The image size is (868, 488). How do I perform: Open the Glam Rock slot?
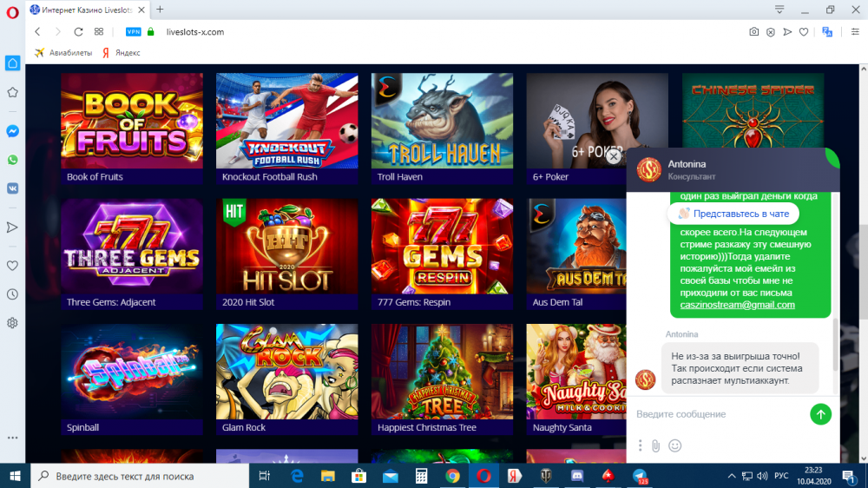[x=286, y=379]
